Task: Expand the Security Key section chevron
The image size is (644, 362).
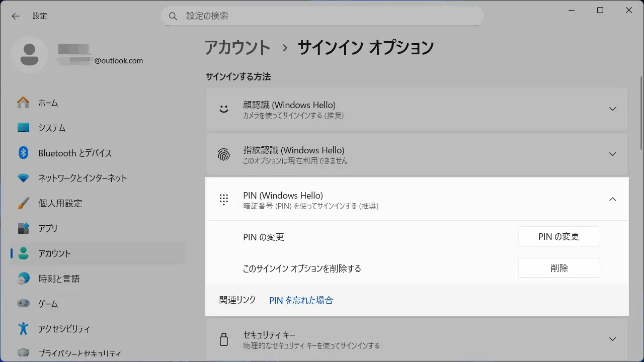Action: pos(612,339)
